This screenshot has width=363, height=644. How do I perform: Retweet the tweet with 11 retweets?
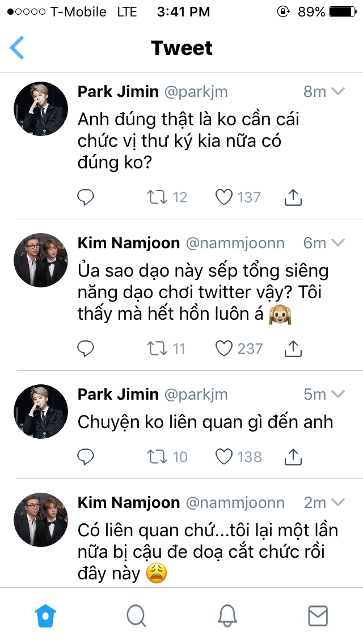(157, 348)
